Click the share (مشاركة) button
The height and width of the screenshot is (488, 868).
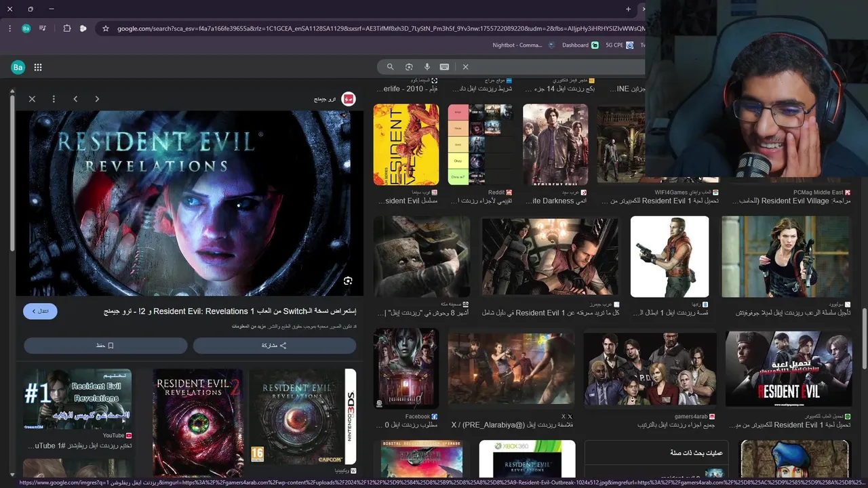[274, 346]
